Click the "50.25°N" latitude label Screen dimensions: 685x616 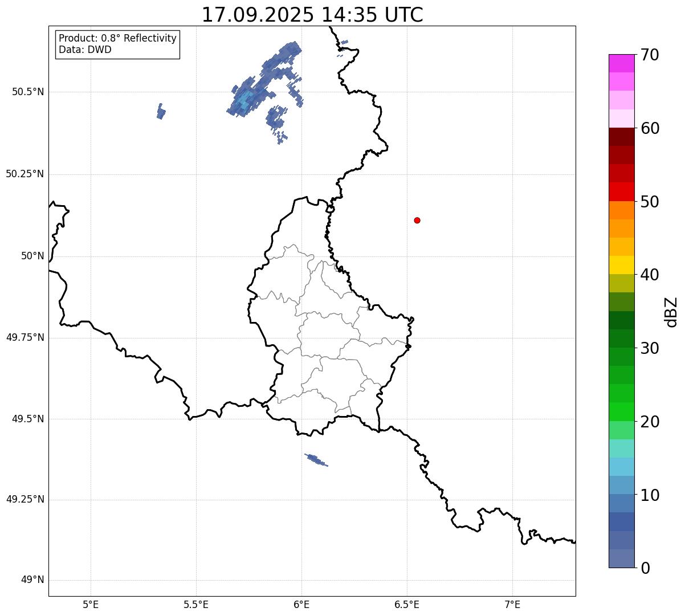click(x=25, y=174)
